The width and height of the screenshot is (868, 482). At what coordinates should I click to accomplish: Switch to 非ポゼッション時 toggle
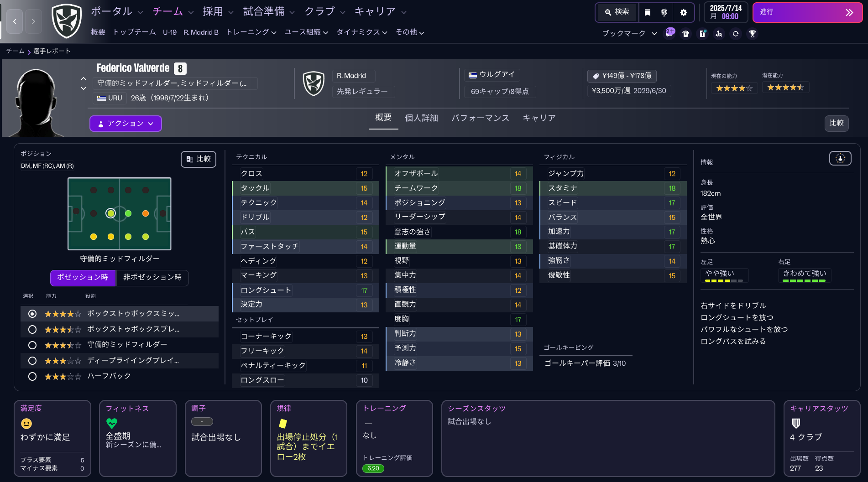pyautogui.click(x=152, y=277)
